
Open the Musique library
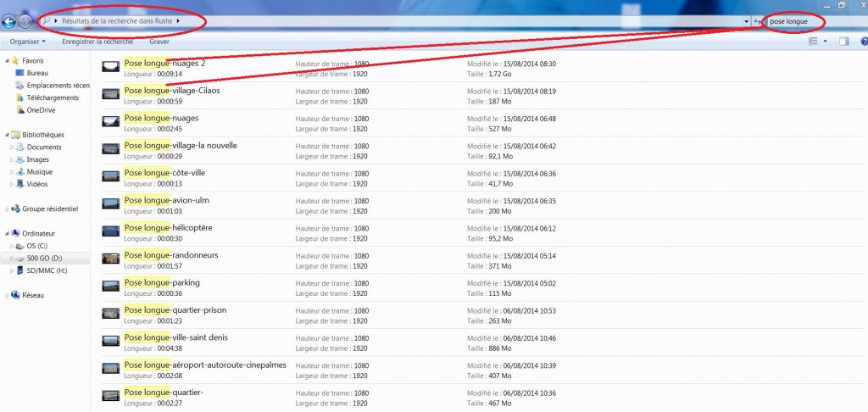(x=39, y=171)
